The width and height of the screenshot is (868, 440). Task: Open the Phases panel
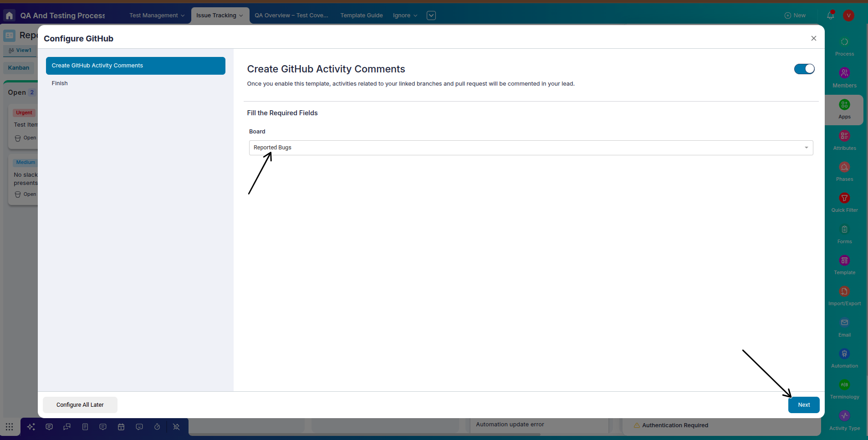tap(844, 172)
